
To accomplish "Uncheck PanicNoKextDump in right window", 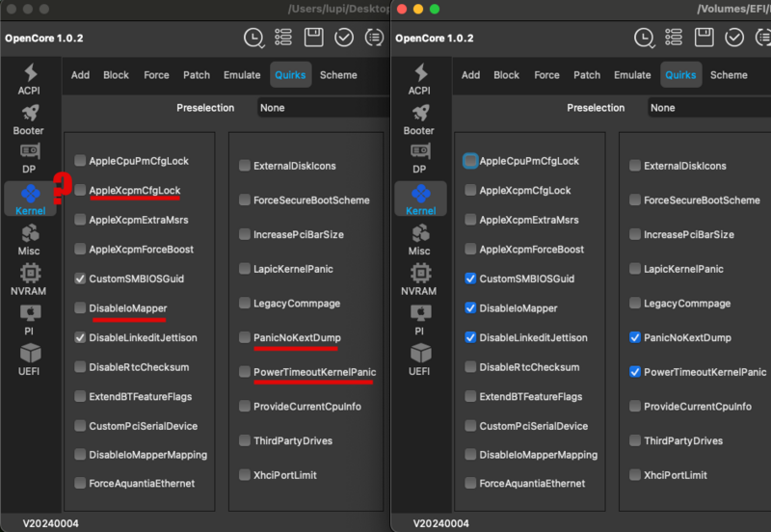I will 635,337.
